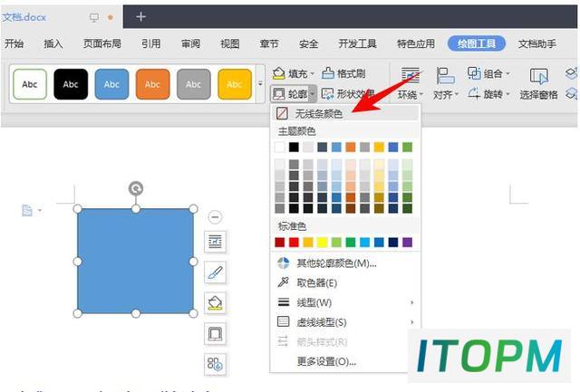Click the monitor icon on document tab

[94, 17]
